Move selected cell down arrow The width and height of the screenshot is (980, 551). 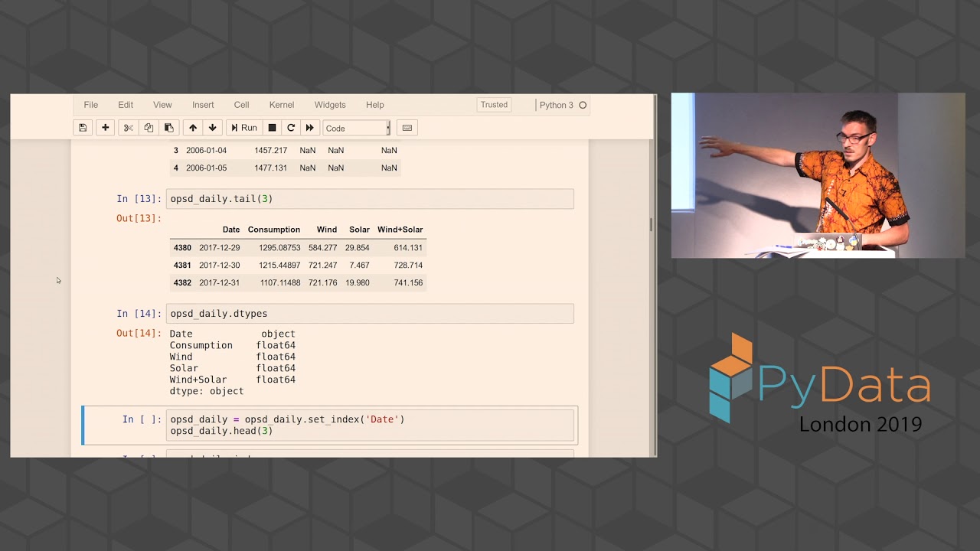213,128
